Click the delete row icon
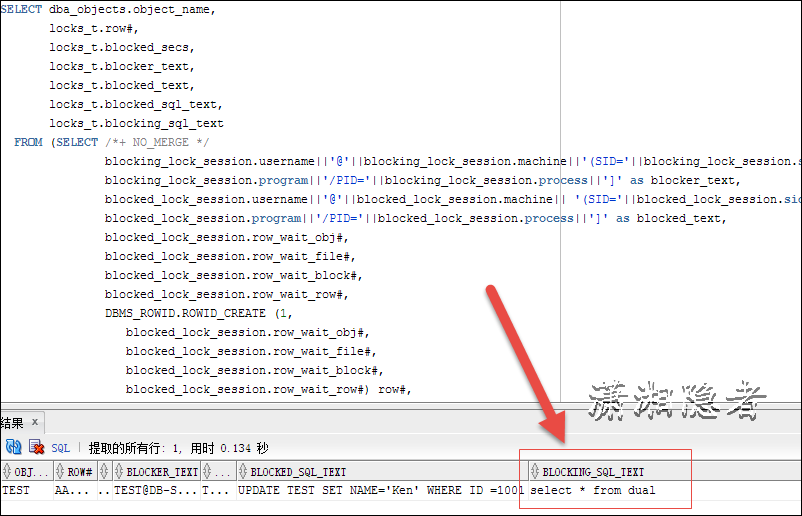This screenshot has height=516, width=802. pos(36,448)
